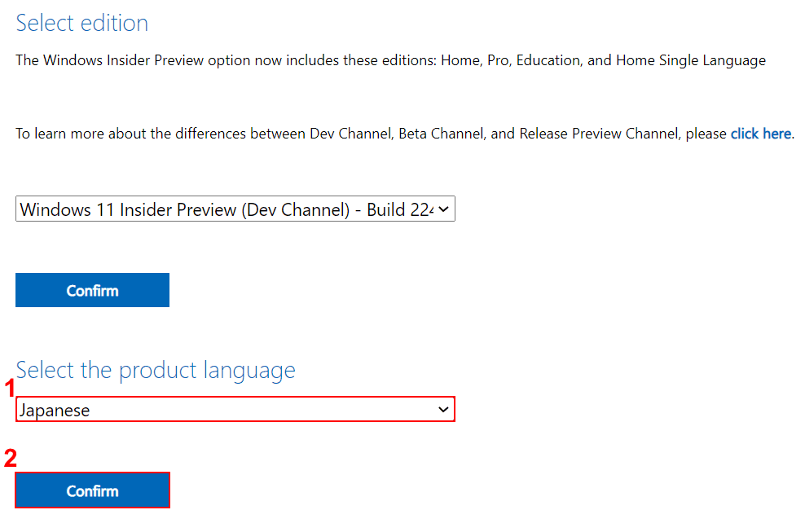
Task: Click the red number 2 annotation
Action: click(x=10, y=459)
